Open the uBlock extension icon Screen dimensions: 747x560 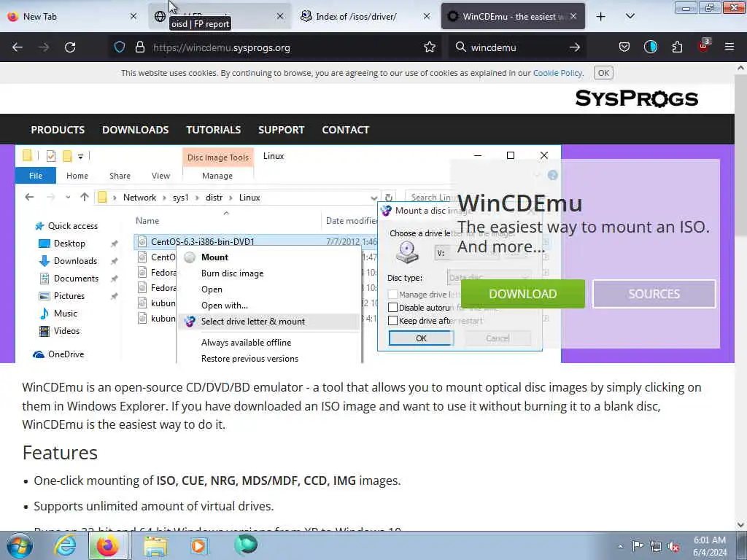pyautogui.click(x=704, y=46)
